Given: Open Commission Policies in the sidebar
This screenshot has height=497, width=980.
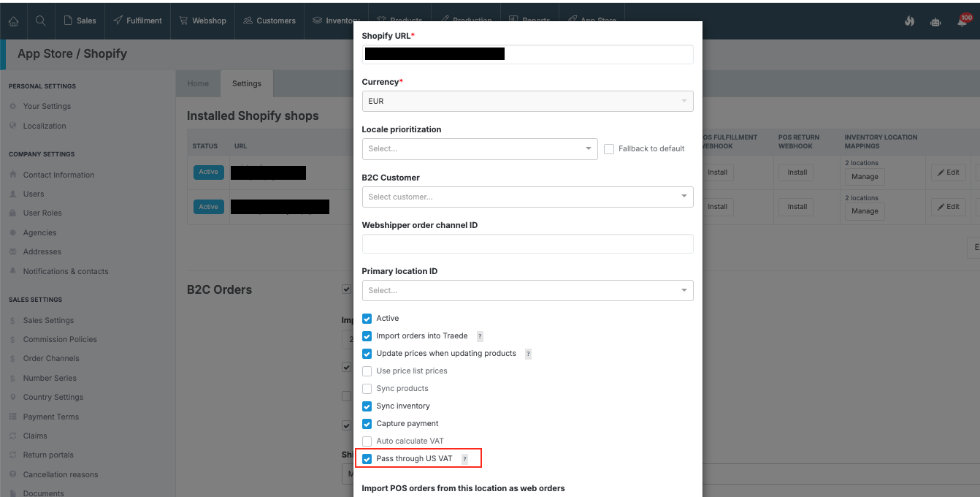Looking at the screenshot, I should (60, 339).
